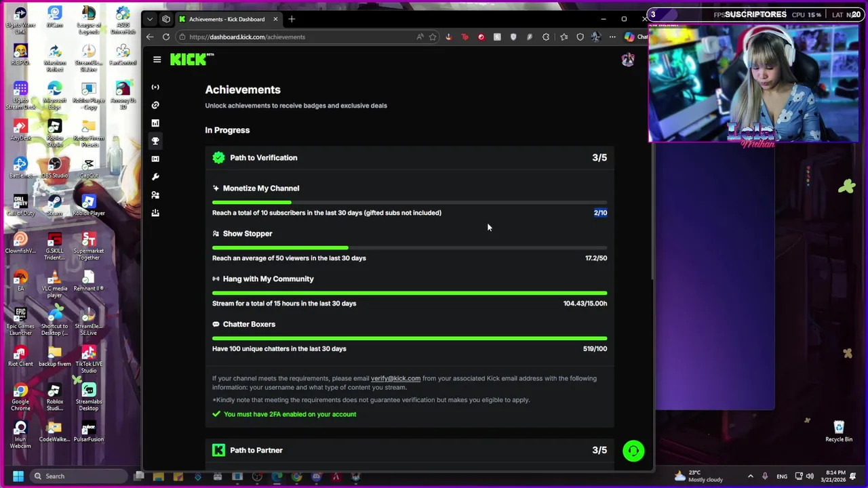This screenshot has width=868, height=488.
Task: Click the highlighted 2/10 subscriber count
Action: coord(600,213)
